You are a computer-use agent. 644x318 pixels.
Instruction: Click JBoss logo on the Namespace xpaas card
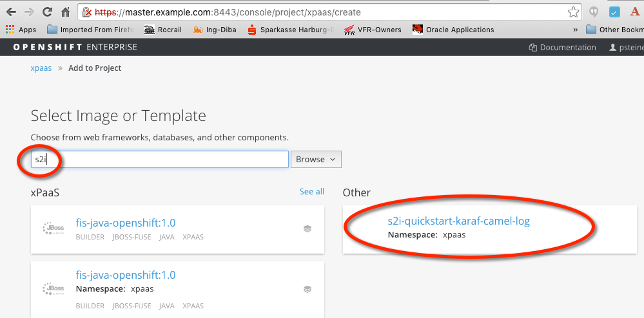click(54, 289)
